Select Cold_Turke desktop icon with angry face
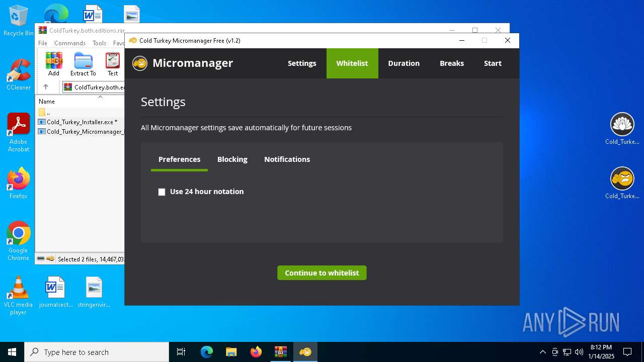 [622, 183]
